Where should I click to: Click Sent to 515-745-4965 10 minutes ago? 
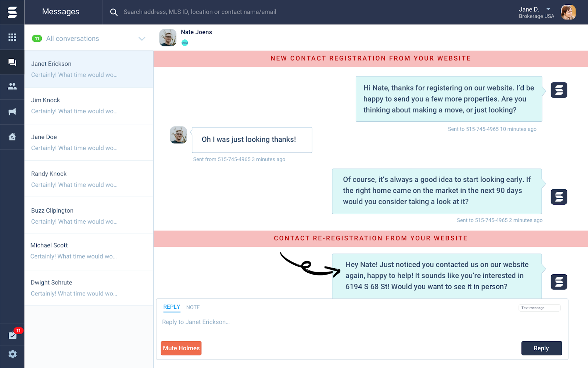492,129
